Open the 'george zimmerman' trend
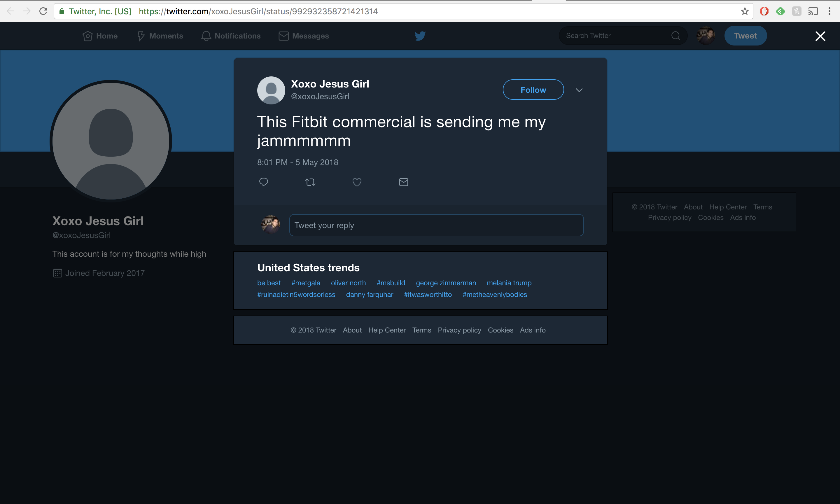This screenshot has width=840, height=504. click(x=446, y=283)
